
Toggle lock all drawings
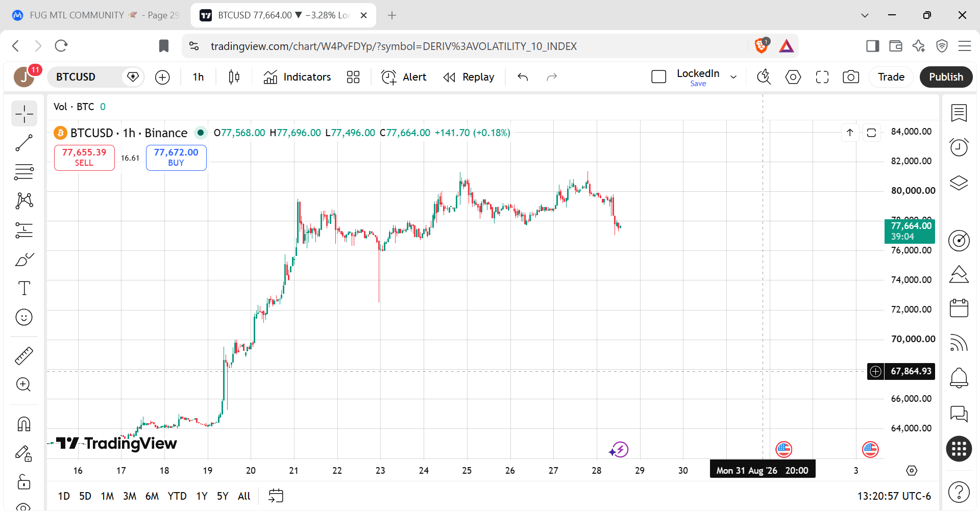tap(24, 481)
